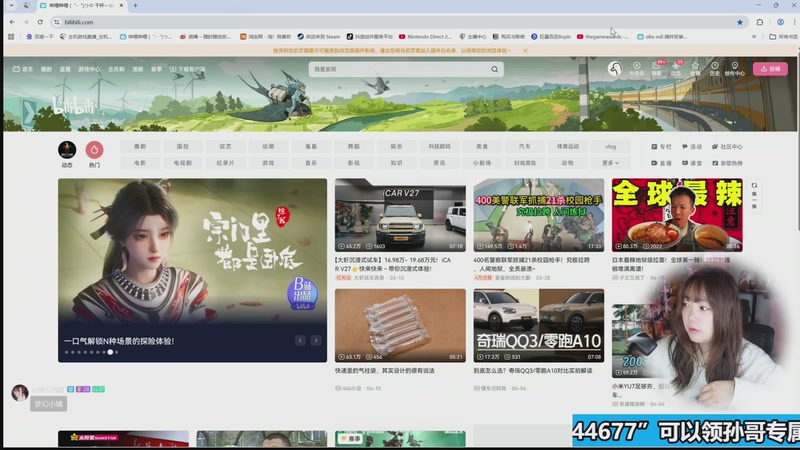Expand hidden bookmarks chevron
The image size is (800, 450).
[754, 37]
